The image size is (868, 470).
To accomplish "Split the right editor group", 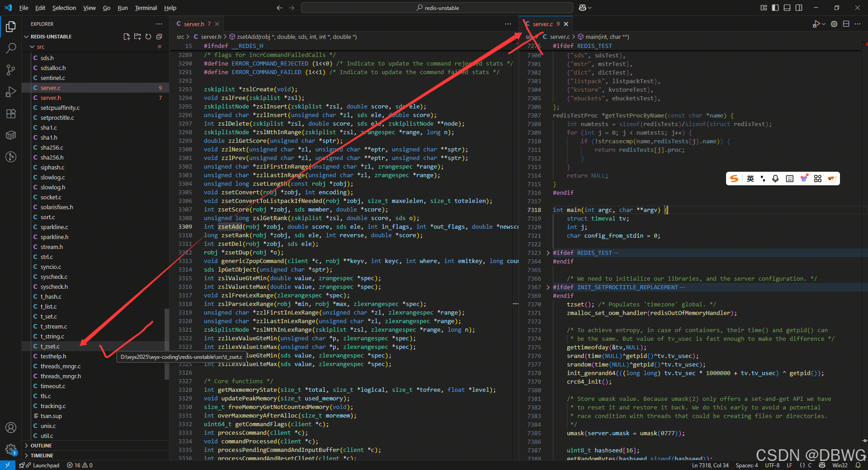I will click(x=846, y=24).
